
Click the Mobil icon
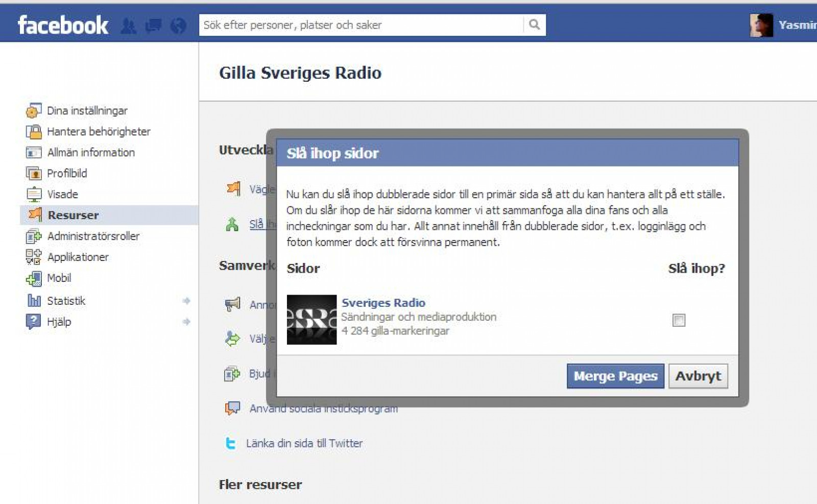coord(34,278)
